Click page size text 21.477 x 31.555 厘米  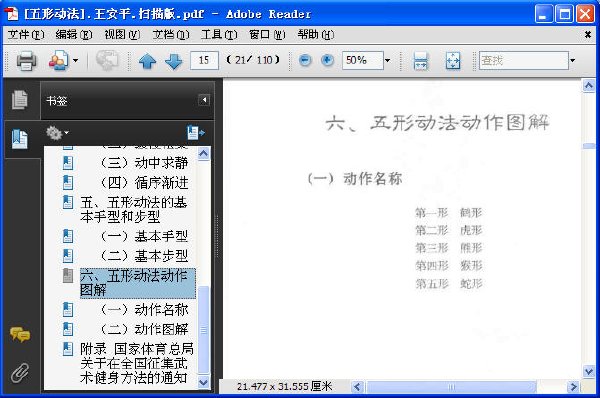pos(284,387)
